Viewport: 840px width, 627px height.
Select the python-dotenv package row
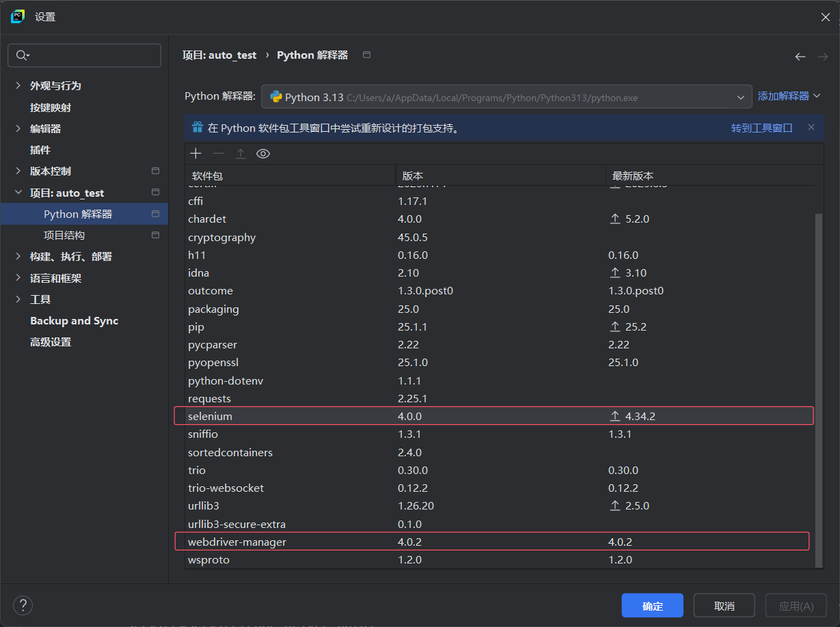click(500, 380)
